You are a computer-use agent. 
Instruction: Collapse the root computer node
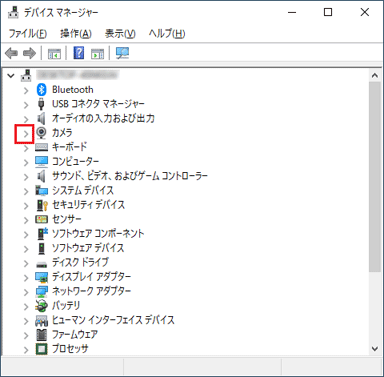(x=11, y=76)
